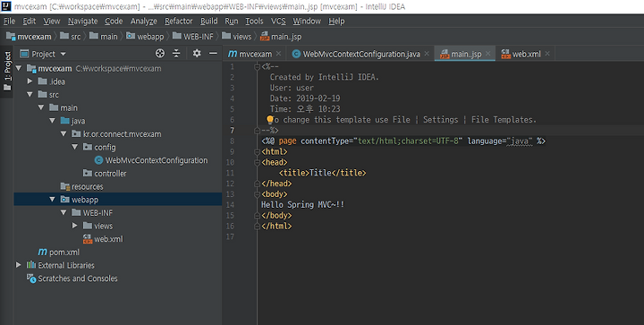The height and width of the screenshot is (325, 644).
Task: Select web.xml in project tree
Action: coord(108,239)
